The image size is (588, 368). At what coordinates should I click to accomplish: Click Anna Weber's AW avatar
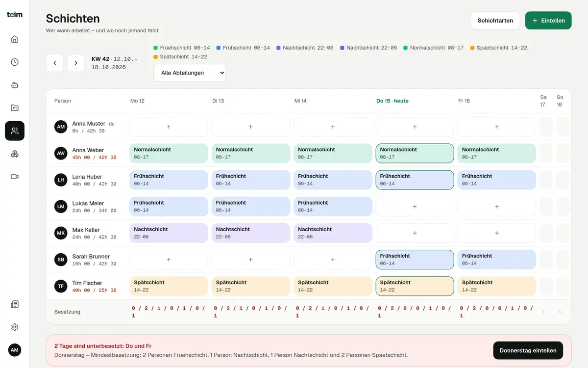click(x=61, y=153)
